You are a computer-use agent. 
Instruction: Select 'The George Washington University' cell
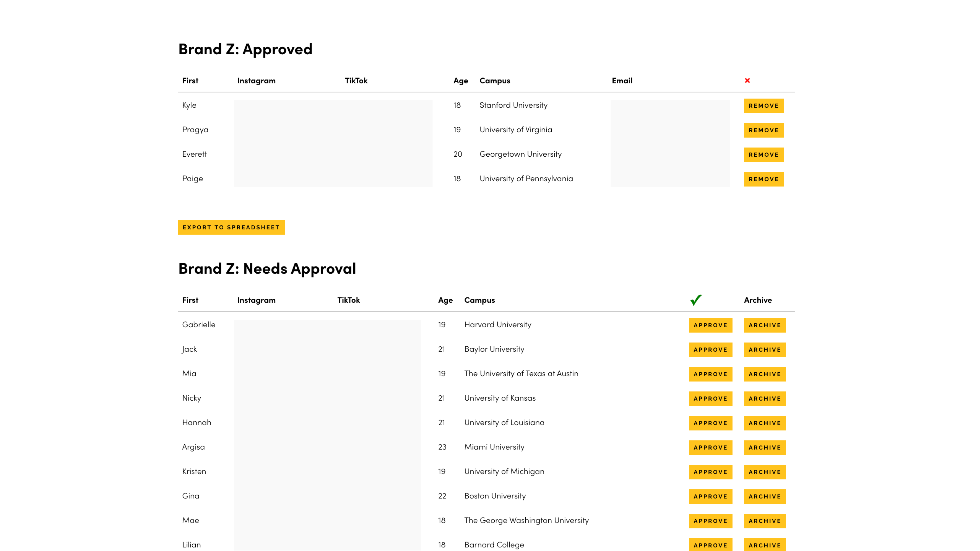(x=527, y=521)
